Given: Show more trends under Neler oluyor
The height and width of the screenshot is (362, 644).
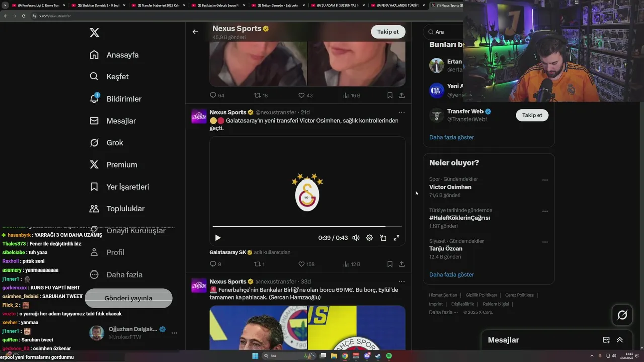Looking at the screenshot, I should 451,275.
